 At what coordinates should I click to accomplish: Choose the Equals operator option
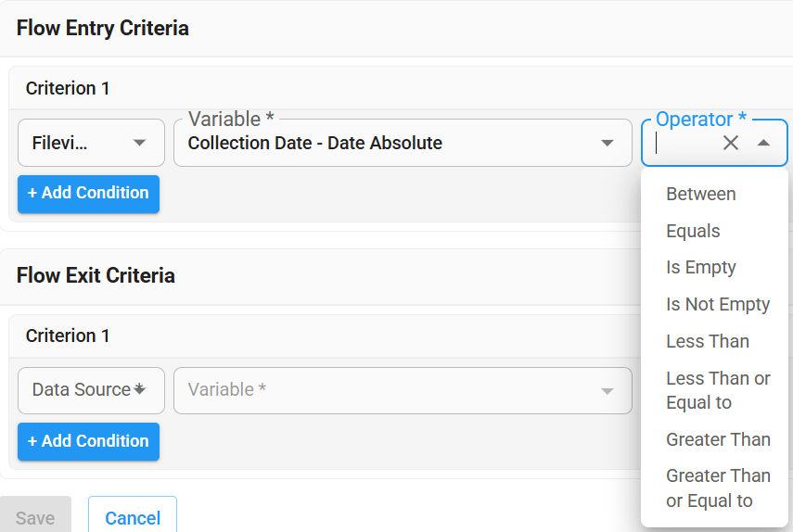693,231
